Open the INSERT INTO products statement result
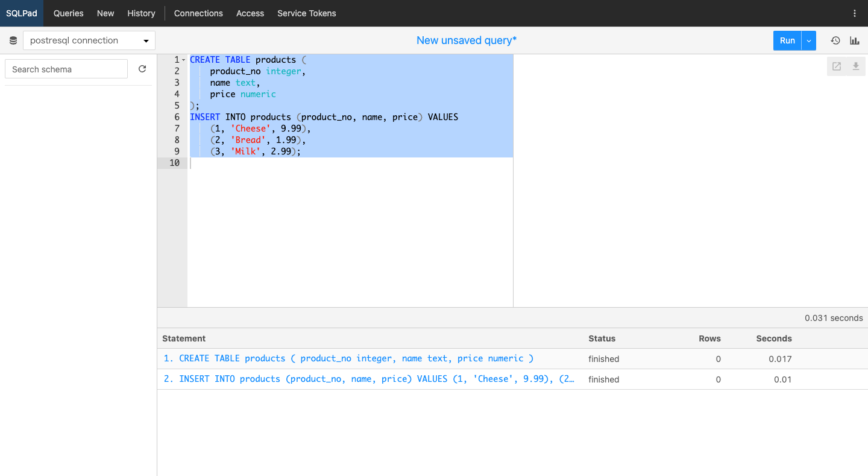868x476 pixels. tap(369, 379)
